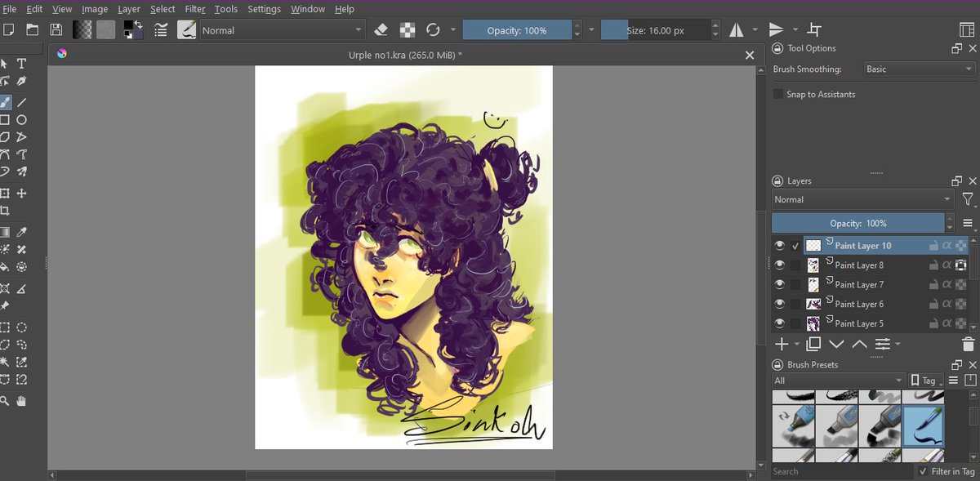Toggle Filter in Tag checkbox
The image size is (980, 481).
[923, 471]
